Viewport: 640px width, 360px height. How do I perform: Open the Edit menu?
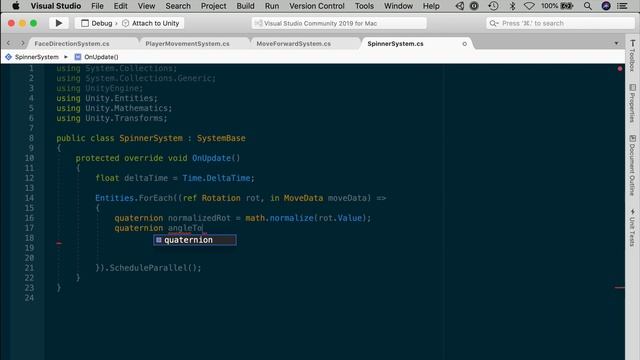point(120,6)
